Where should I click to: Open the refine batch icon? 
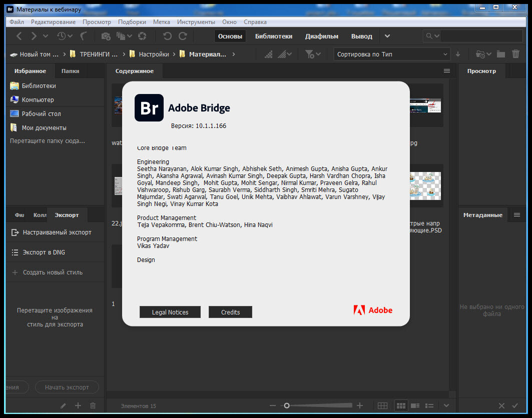click(x=121, y=36)
